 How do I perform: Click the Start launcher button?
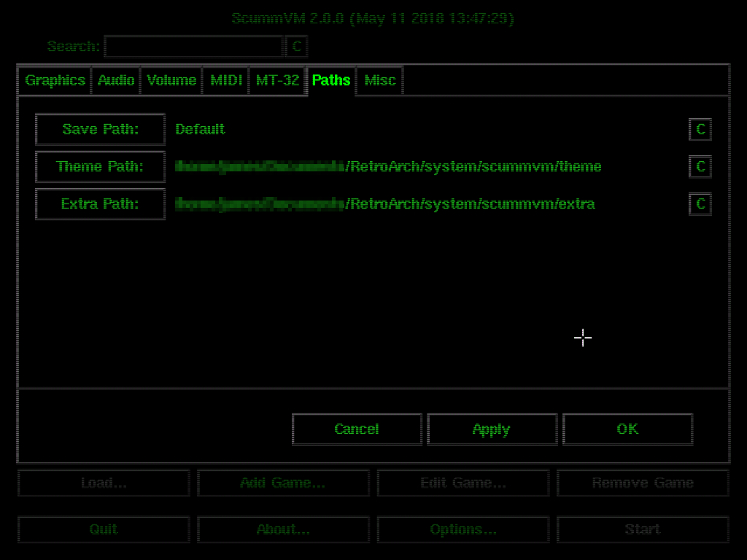(643, 529)
